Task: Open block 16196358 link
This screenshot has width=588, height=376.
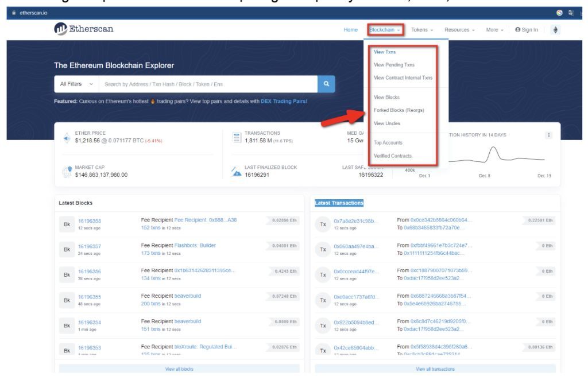Action: click(x=90, y=221)
